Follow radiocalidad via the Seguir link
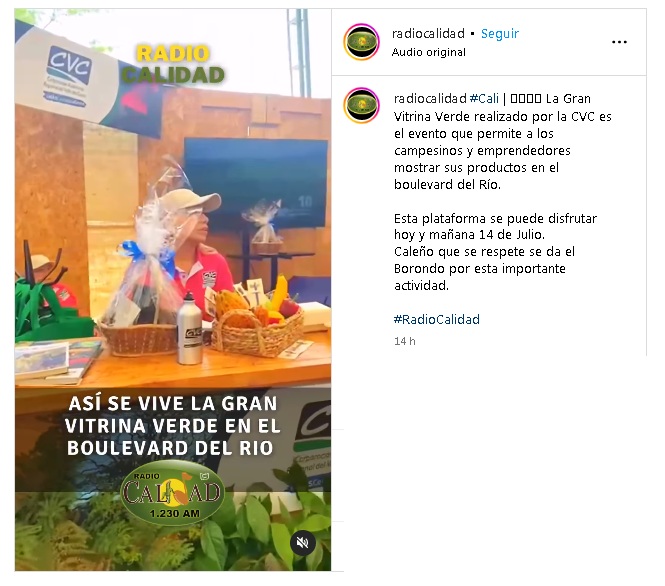This screenshot has height=586, width=665. [500, 33]
